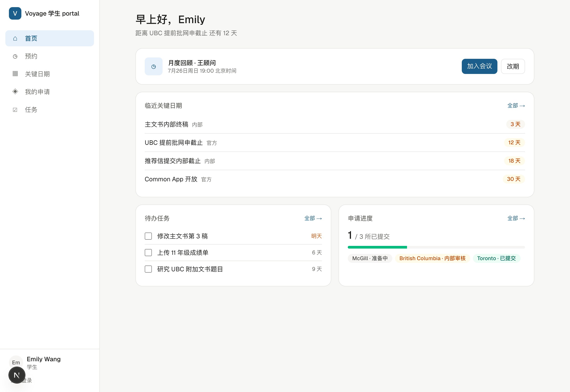The image size is (570, 392).
Task: Click the Voyage V logo icon
Action: [15, 13]
